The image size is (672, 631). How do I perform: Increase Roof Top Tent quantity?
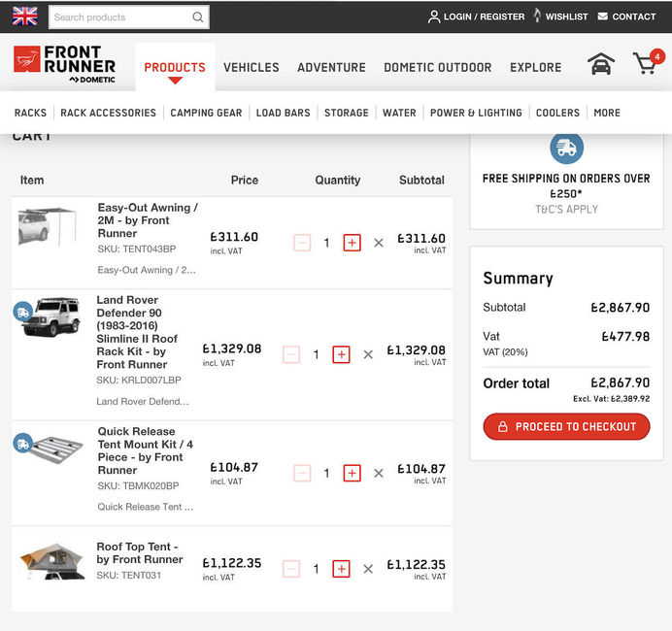click(341, 569)
